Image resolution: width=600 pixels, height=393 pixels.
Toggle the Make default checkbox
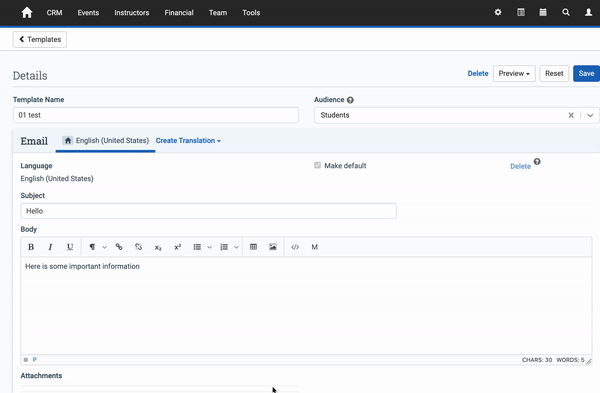pyautogui.click(x=317, y=165)
